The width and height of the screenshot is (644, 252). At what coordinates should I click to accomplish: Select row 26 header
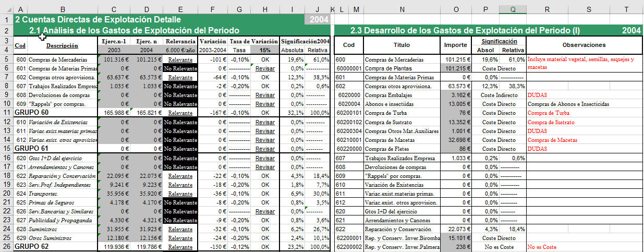click(x=6, y=247)
